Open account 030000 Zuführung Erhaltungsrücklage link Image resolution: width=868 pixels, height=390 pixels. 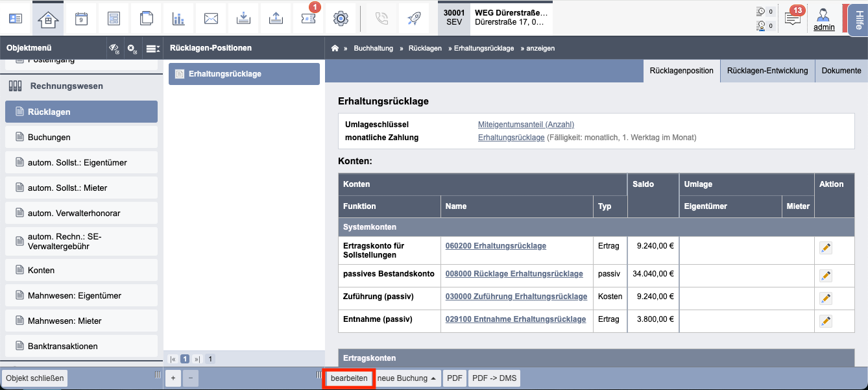[x=516, y=297]
